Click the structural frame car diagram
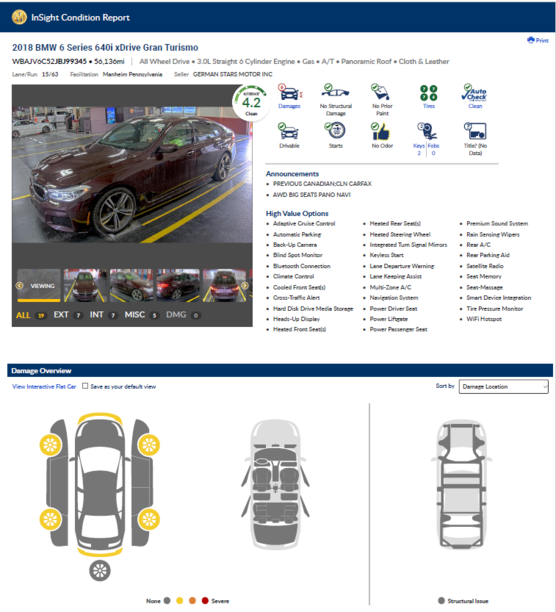Screen dimensions: 556x612 pyautogui.click(x=462, y=484)
